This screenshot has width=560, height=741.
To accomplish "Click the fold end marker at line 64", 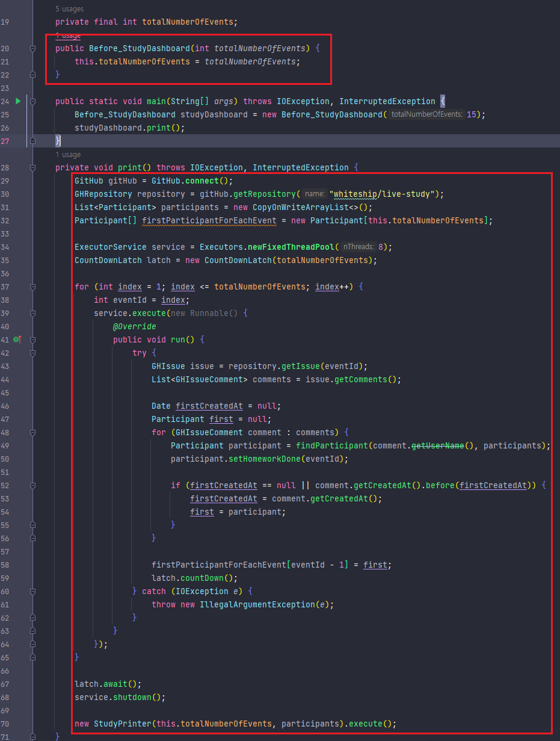I will click(33, 644).
